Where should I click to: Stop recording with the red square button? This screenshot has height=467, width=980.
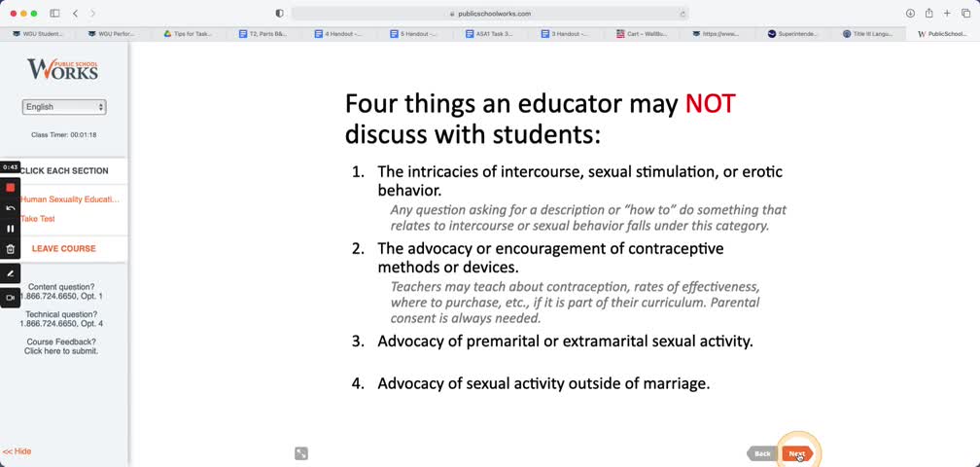click(10, 188)
